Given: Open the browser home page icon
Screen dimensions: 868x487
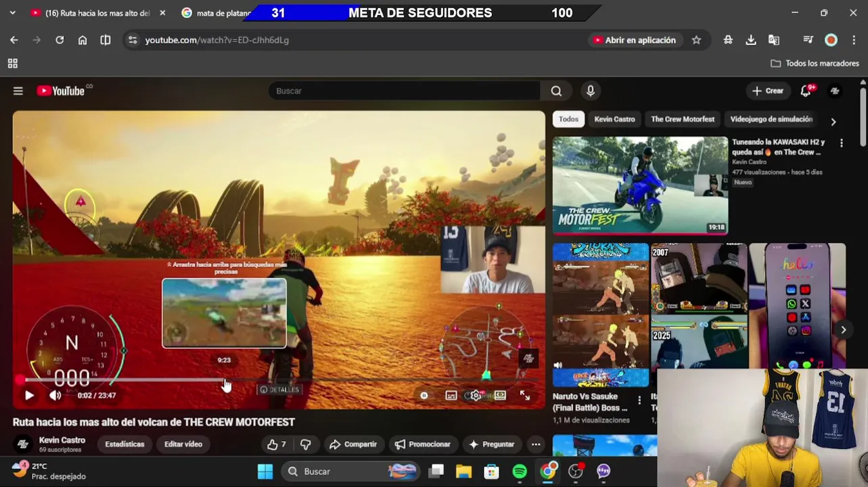Looking at the screenshot, I should pos(83,40).
